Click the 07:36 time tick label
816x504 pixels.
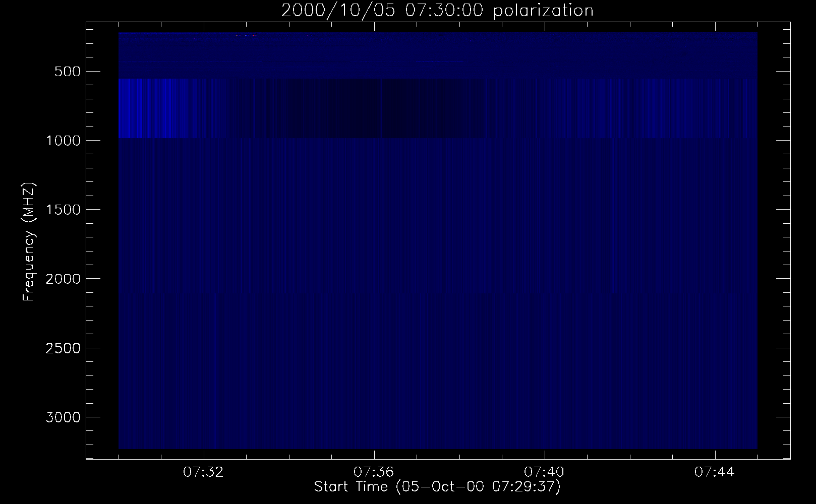point(374,472)
